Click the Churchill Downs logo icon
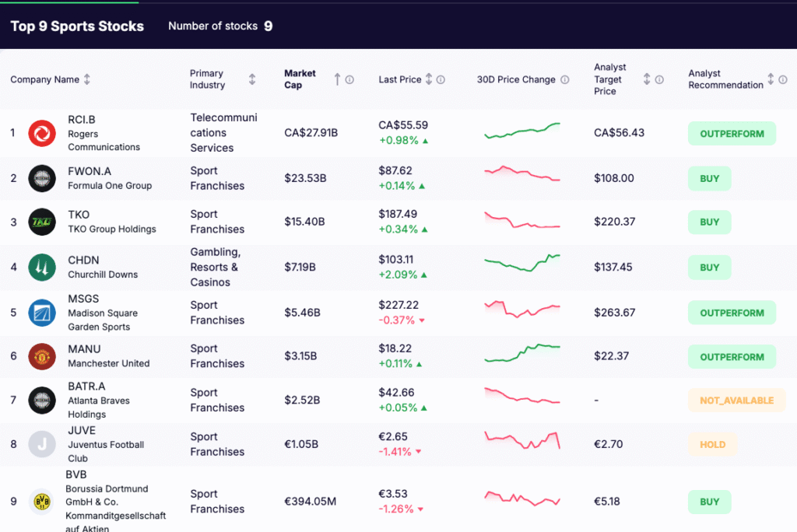The width and height of the screenshot is (797, 532). click(x=41, y=267)
